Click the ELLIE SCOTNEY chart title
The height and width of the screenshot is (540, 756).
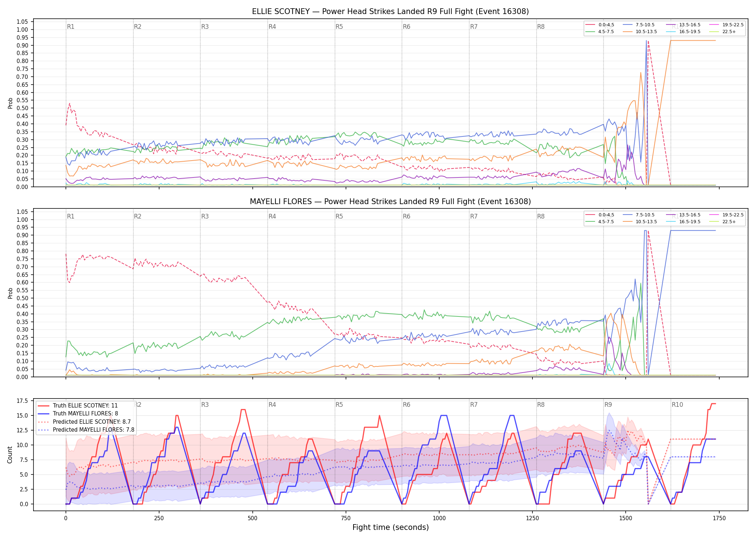coord(390,12)
